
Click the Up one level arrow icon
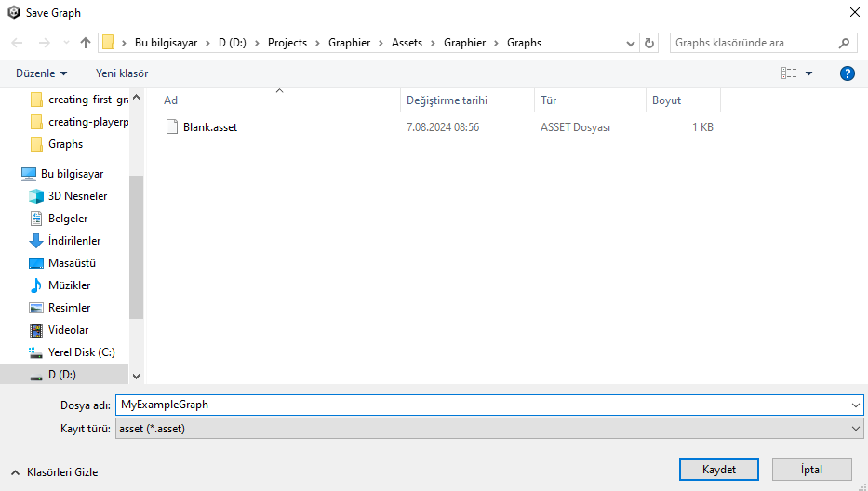click(85, 43)
